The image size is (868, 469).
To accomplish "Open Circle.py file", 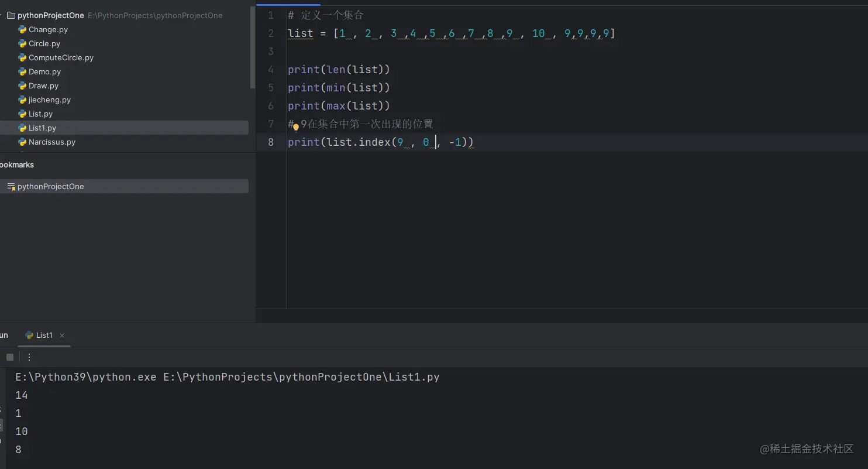I will tap(44, 43).
